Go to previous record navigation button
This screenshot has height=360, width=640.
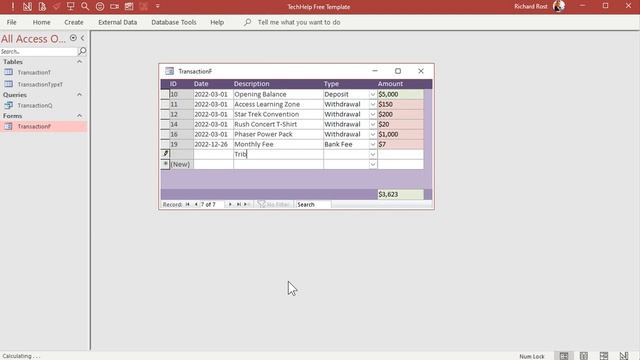coord(196,204)
